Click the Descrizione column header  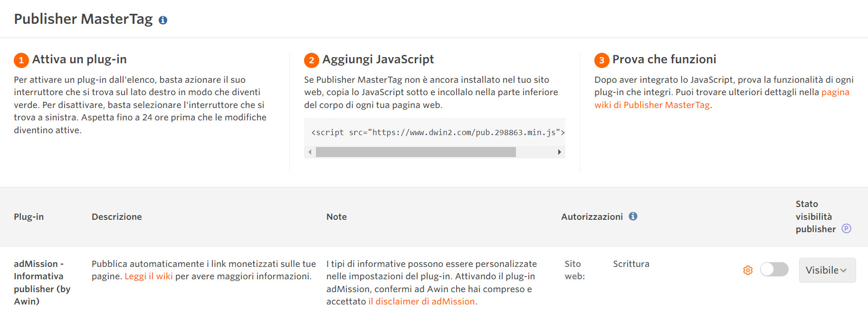pyautogui.click(x=116, y=217)
